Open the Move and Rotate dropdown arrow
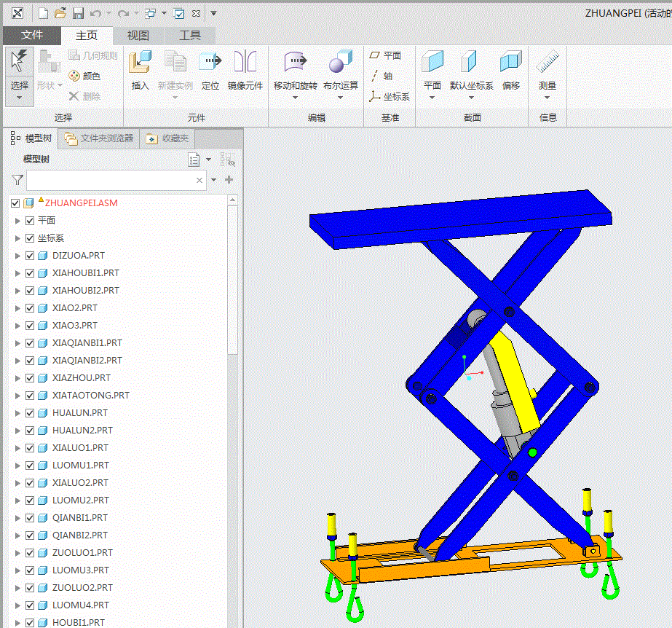This screenshot has width=672, height=628. click(295, 98)
